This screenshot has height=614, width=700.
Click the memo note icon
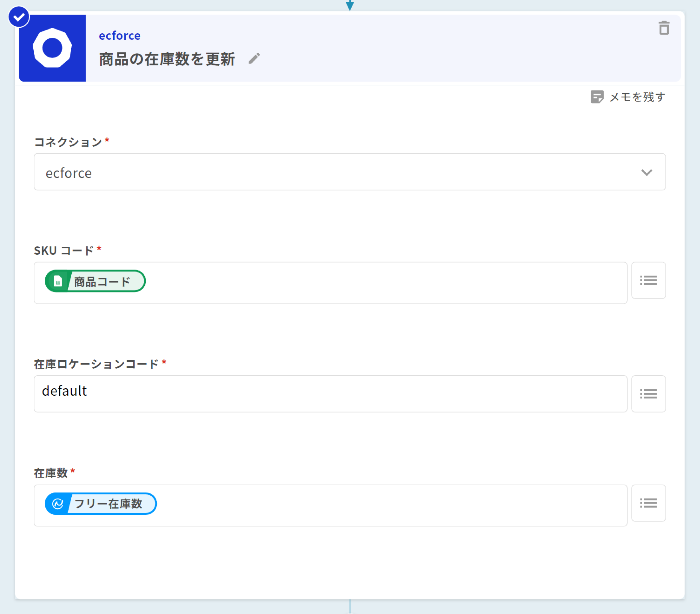pyautogui.click(x=597, y=97)
